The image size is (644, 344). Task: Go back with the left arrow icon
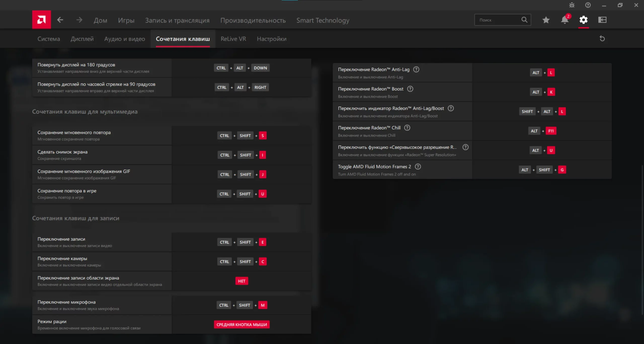coord(60,20)
